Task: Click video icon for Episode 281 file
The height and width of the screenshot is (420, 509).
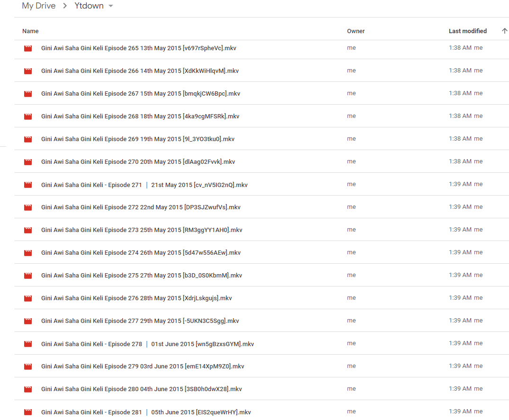Action: (28, 412)
